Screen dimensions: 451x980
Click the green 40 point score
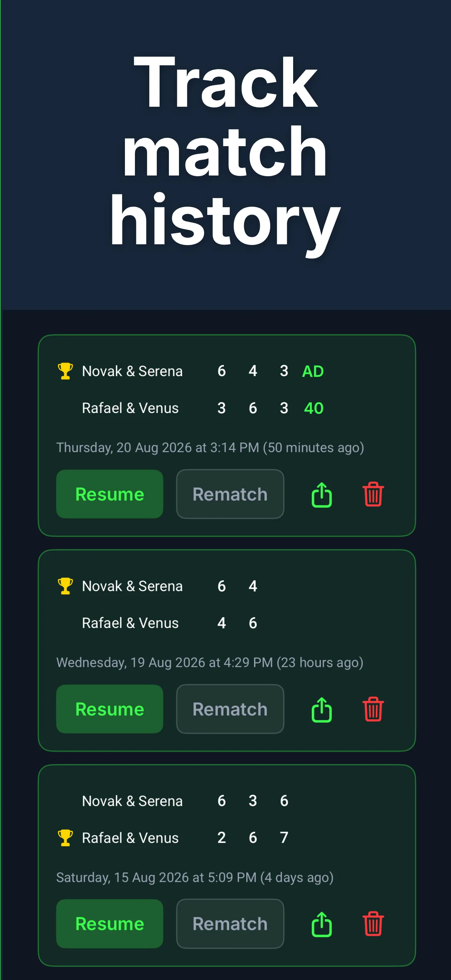314,408
